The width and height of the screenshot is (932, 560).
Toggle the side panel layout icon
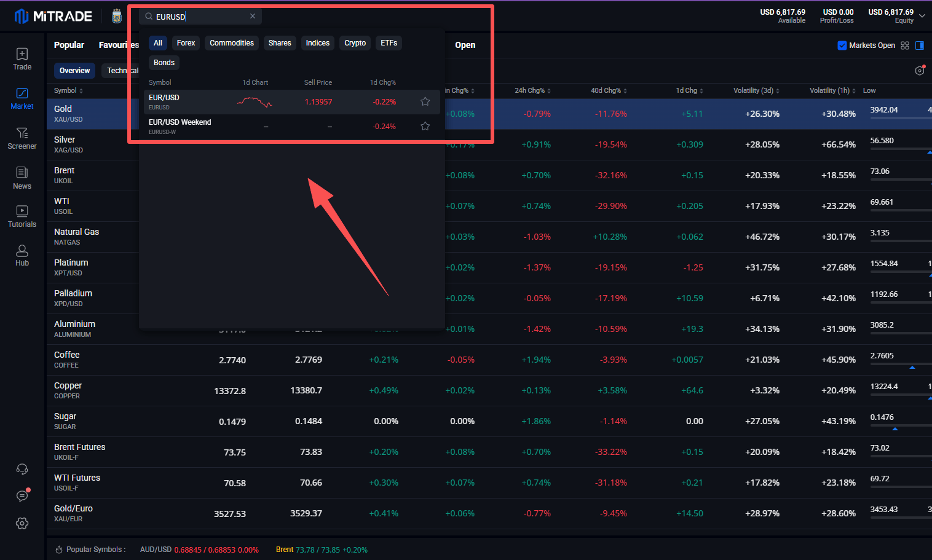(x=920, y=45)
